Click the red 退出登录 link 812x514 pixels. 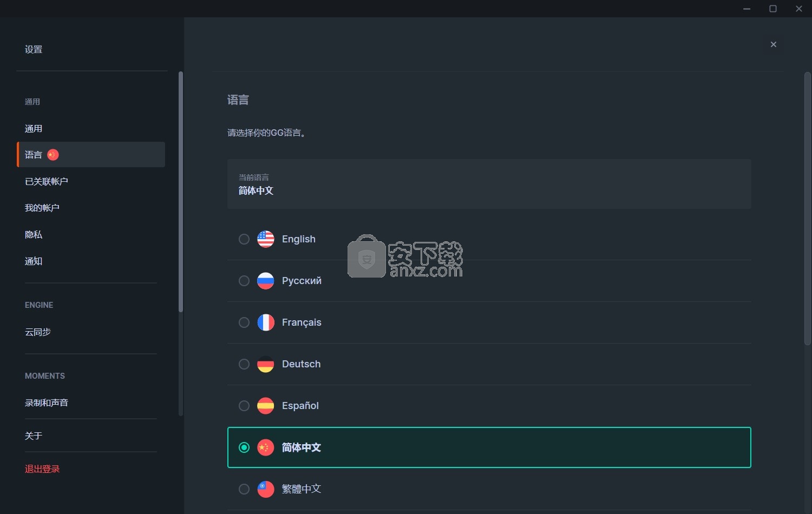coord(42,469)
